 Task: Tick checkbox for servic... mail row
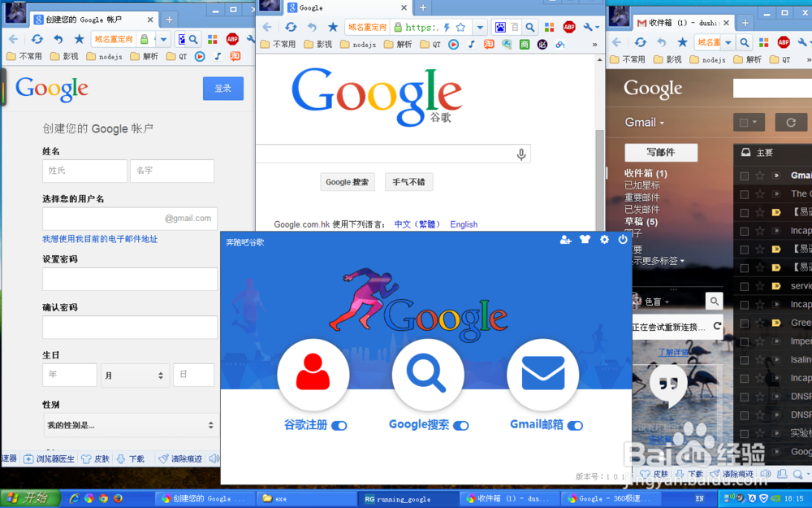pyautogui.click(x=744, y=286)
